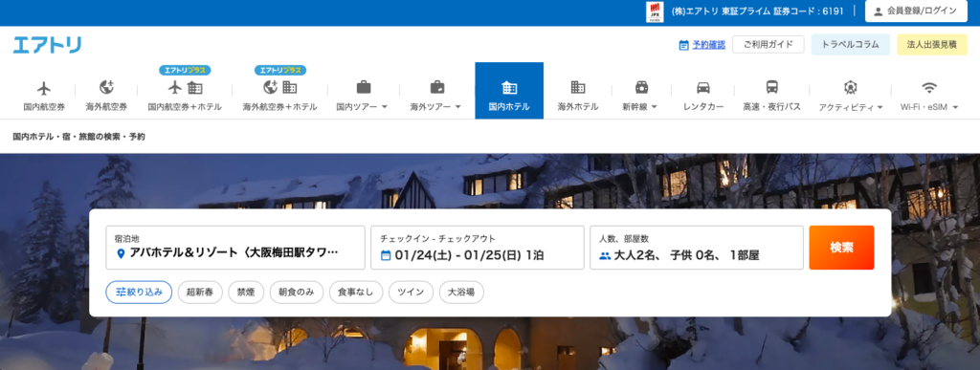Toggle the 朝食のみ filter chip

297,292
